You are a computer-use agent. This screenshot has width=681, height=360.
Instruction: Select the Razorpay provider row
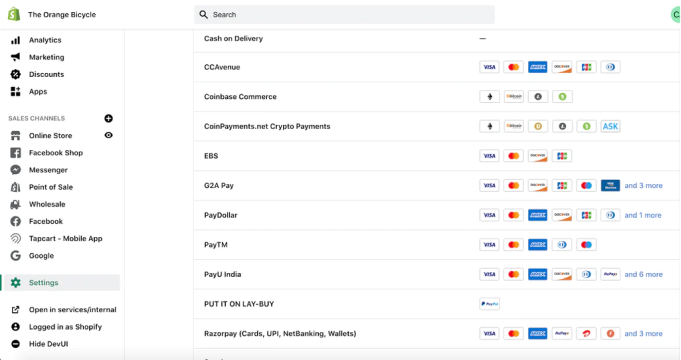coord(436,334)
